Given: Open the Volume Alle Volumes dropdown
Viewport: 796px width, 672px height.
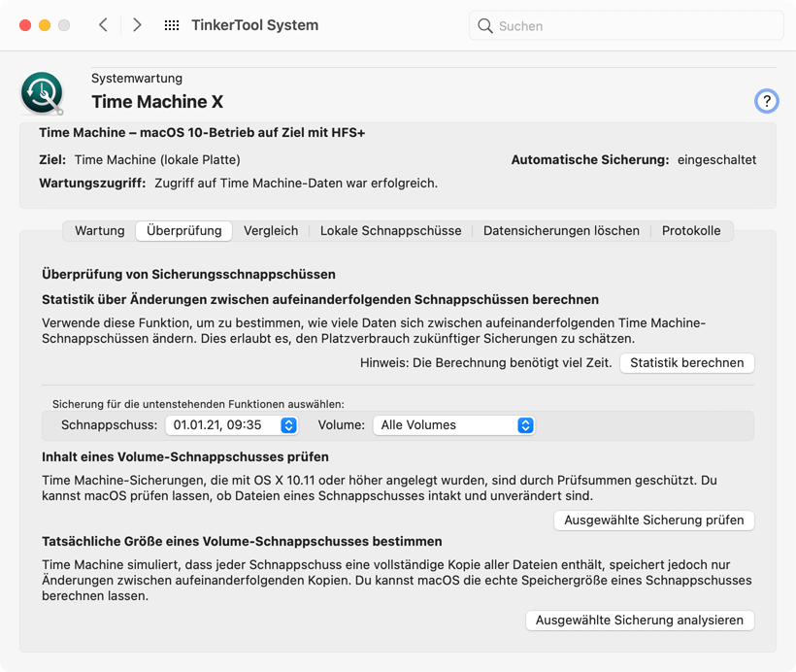Looking at the screenshot, I should tap(454, 425).
